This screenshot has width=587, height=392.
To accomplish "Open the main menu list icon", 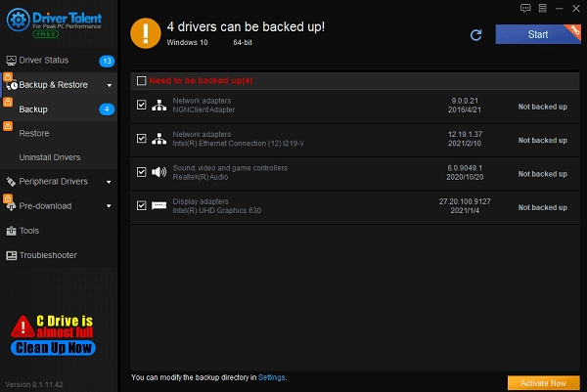I will (542, 8).
